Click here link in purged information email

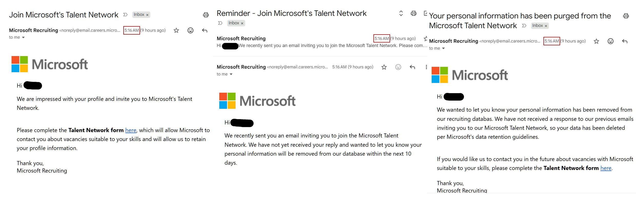pos(606,168)
